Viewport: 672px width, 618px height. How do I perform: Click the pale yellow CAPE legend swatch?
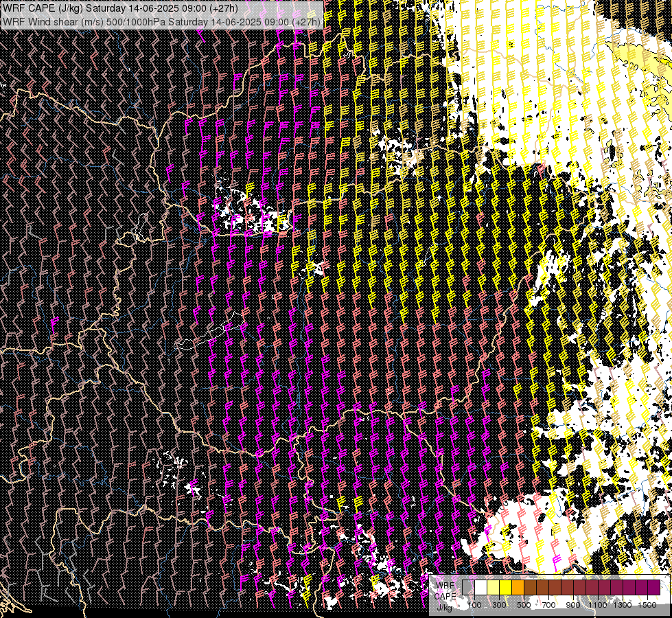point(494,587)
